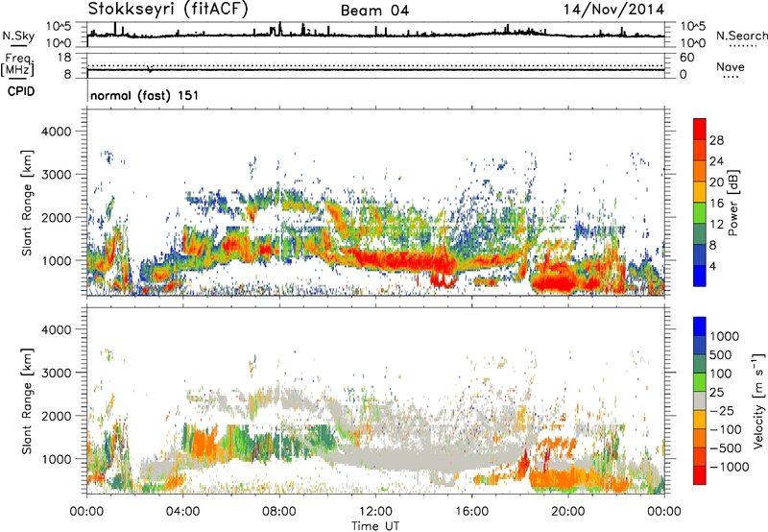Click the date '14/Nov/2014'
The height and width of the screenshot is (532, 768).
coord(613,10)
